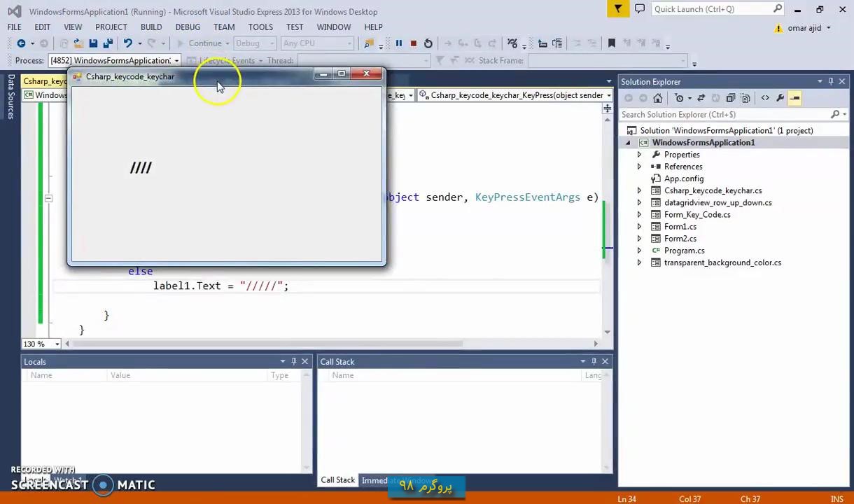Click the Home icon in Solution Explorer
The height and width of the screenshot is (504, 854).
point(657,99)
